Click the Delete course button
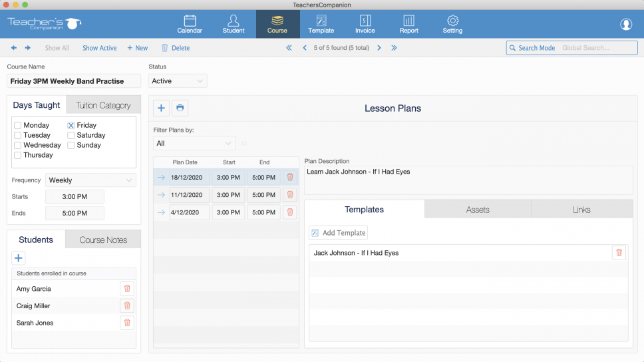This screenshot has width=644, height=362. tap(176, 48)
